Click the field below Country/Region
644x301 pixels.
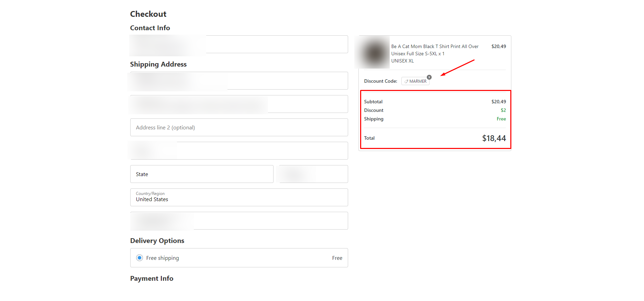click(x=239, y=221)
